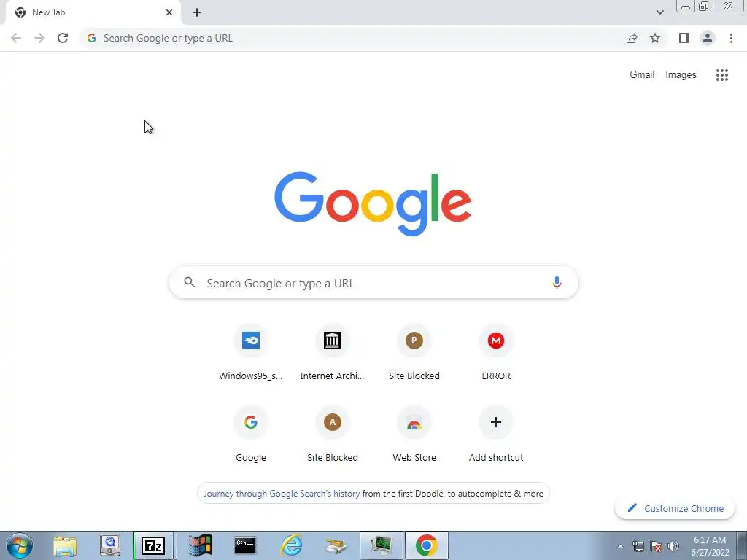Open the Windows Start button

[19, 545]
